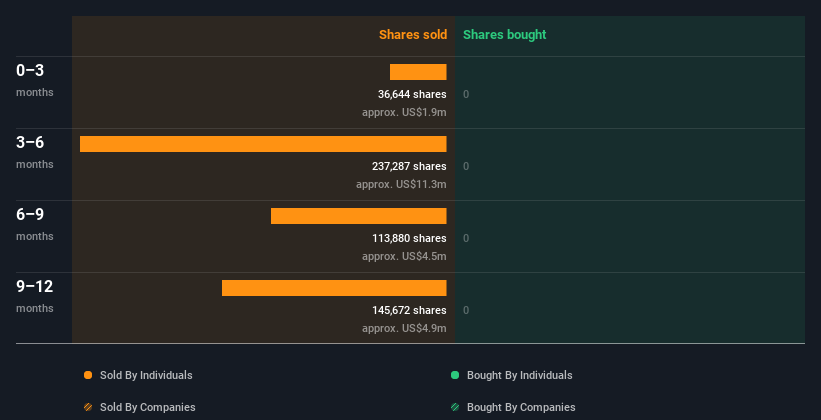The height and width of the screenshot is (420, 821).
Task: Click the 6–9 months orange sold bar
Action: 359,216
